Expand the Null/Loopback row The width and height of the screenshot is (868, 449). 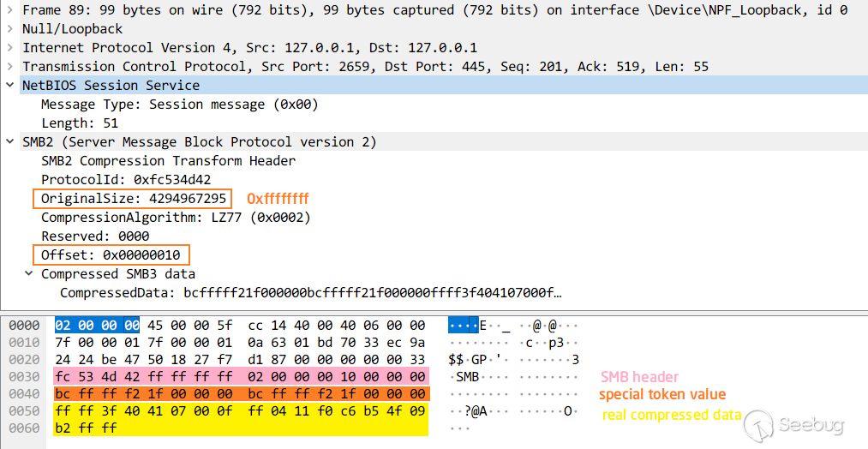pyautogui.click(x=9, y=29)
